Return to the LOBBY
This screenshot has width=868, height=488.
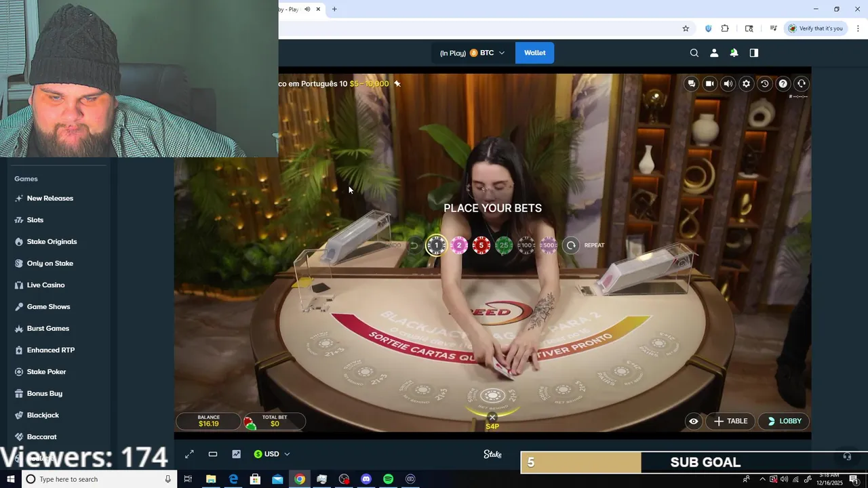point(784,421)
